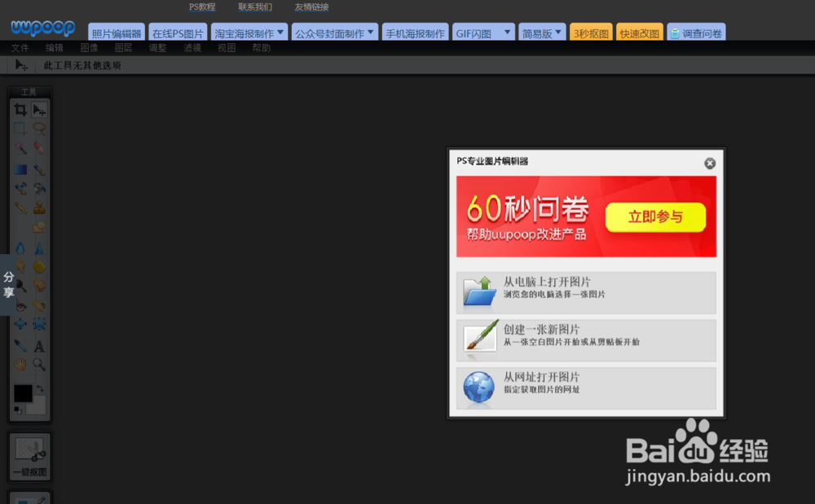This screenshot has width=815, height=504.
Task: Close the PS专业图片编辑器 dialog
Action: [x=710, y=164]
